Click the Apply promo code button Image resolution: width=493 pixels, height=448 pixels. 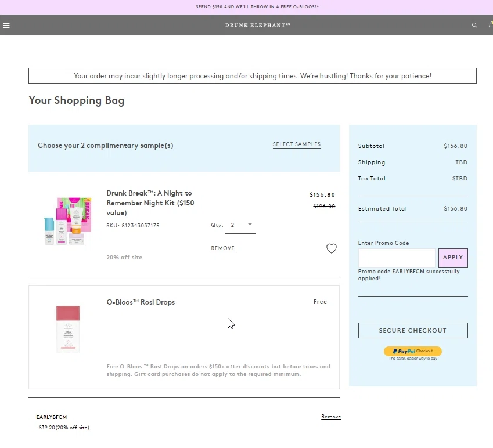click(453, 258)
